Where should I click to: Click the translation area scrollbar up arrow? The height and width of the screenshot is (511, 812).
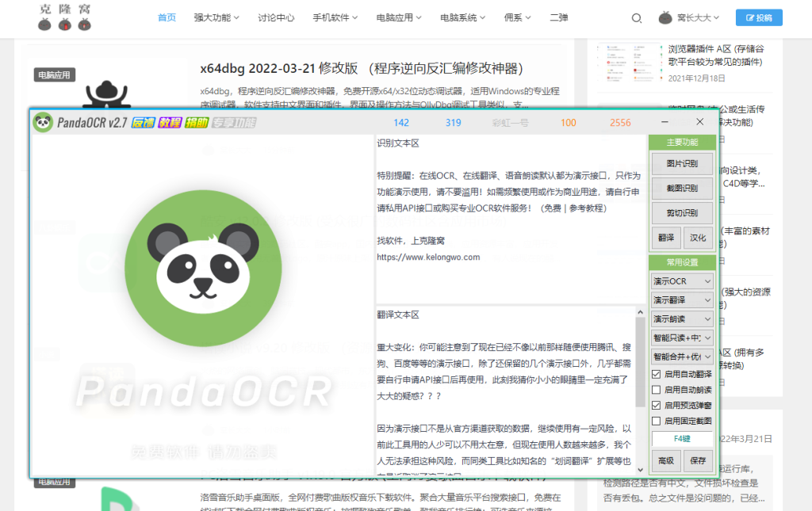pyautogui.click(x=641, y=312)
